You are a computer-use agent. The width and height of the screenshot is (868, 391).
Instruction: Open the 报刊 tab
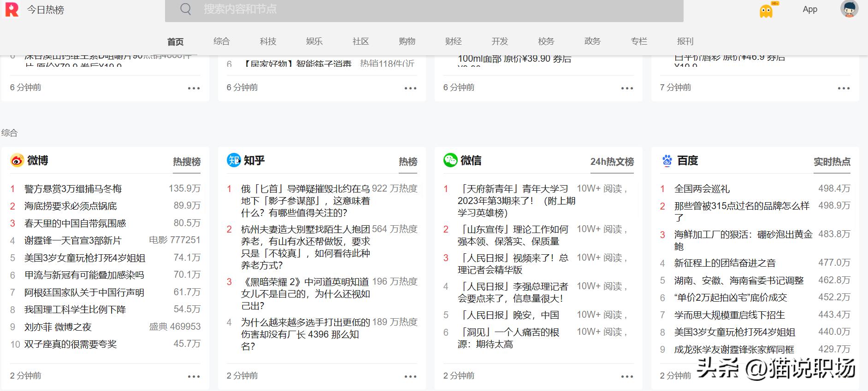point(685,41)
